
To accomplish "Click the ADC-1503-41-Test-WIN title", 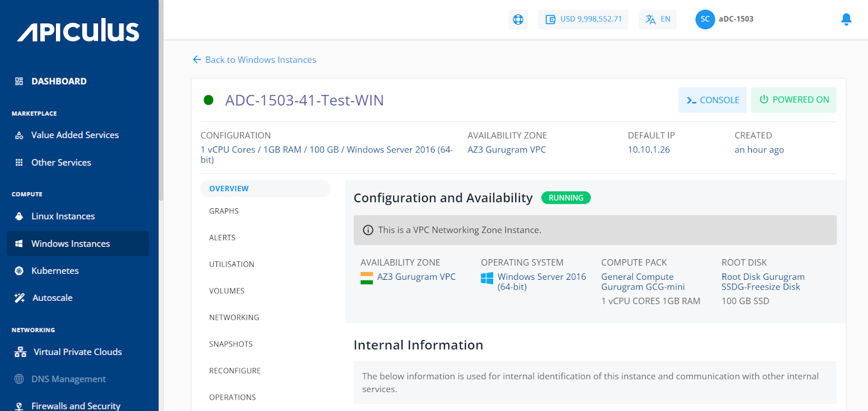I will [304, 100].
